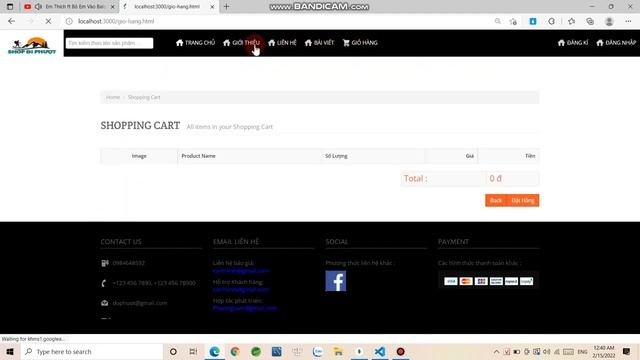Open browser Settings and more menu

point(628,21)
